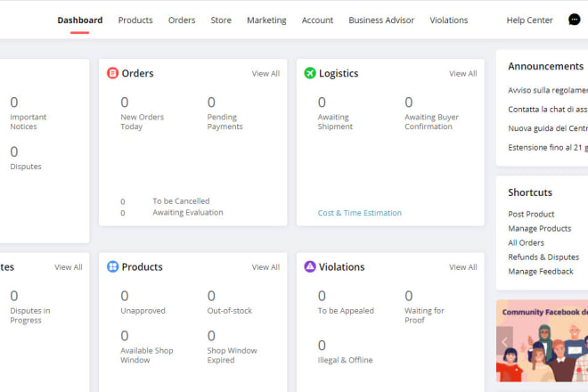Click the Illegal & Offline count
The height and width of the screenshot is (392, 588).
pos(322,345)
